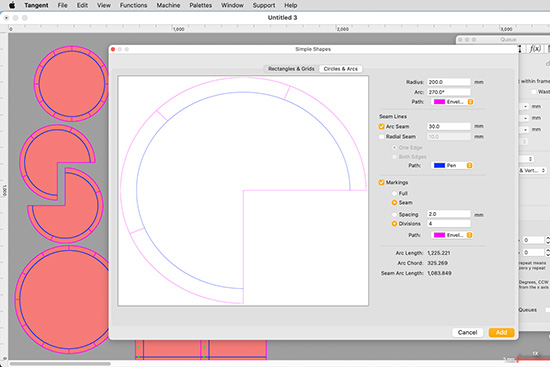Switch to Rectangles & Grids tab

(x=291, y=69)
